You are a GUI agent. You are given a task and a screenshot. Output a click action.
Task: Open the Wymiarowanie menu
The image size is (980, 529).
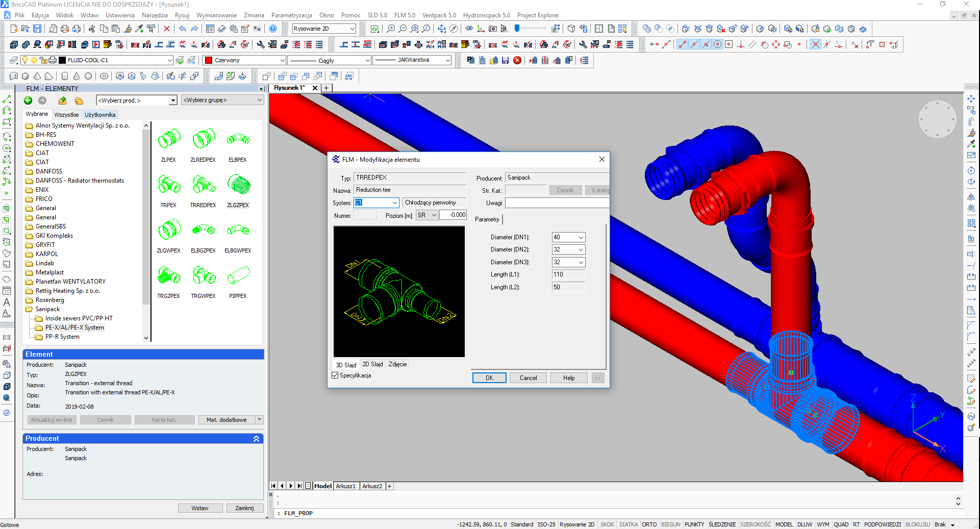click(x=216, y=15)
